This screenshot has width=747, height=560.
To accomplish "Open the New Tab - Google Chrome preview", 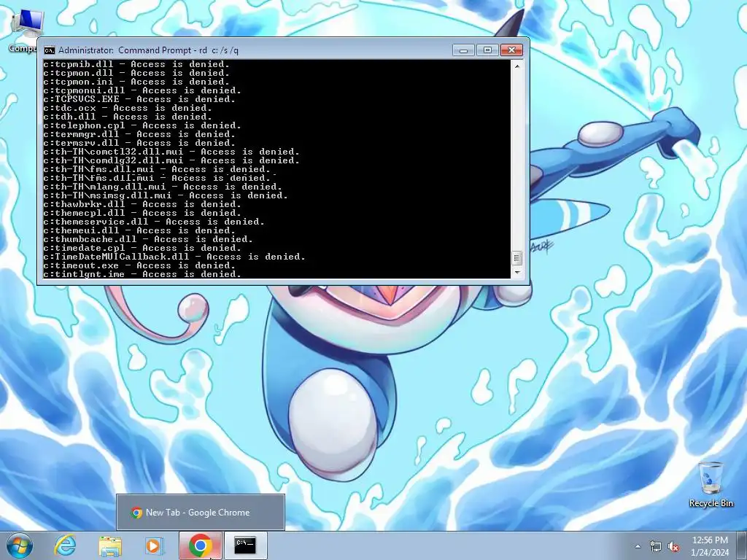I will pyautogui.click(x=201, y=513).
